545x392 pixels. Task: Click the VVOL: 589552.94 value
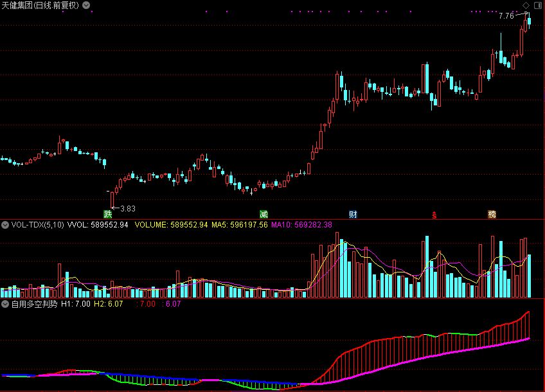(x=98, y=225)
